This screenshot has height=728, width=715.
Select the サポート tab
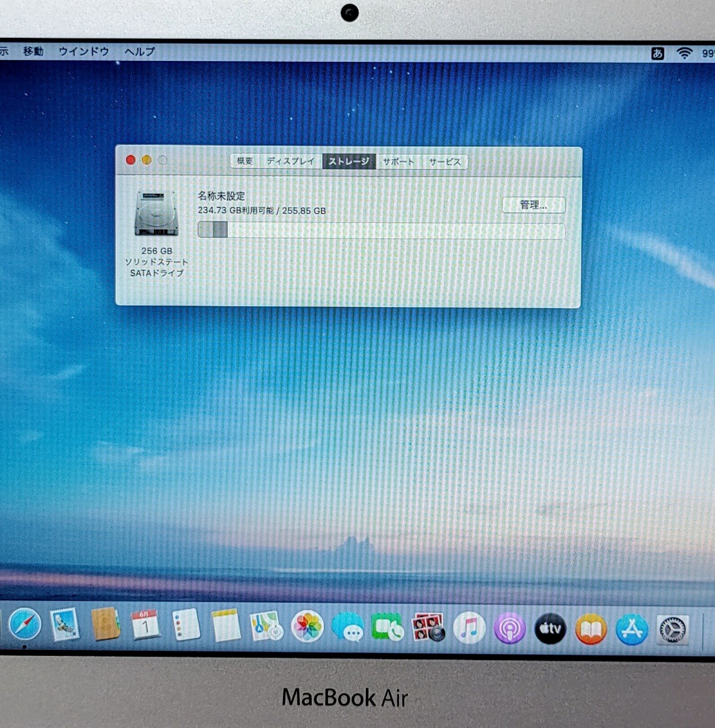398,161
